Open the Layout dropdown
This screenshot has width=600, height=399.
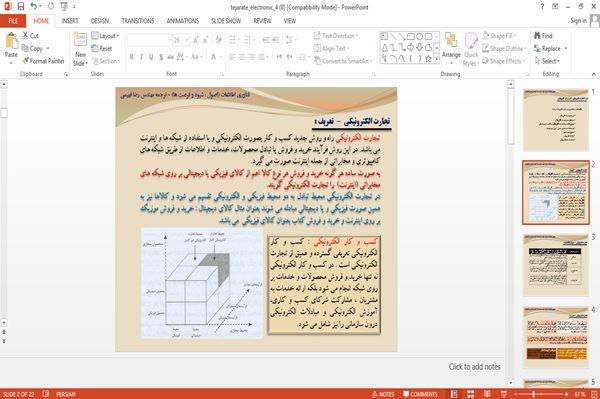pos(106,36)
